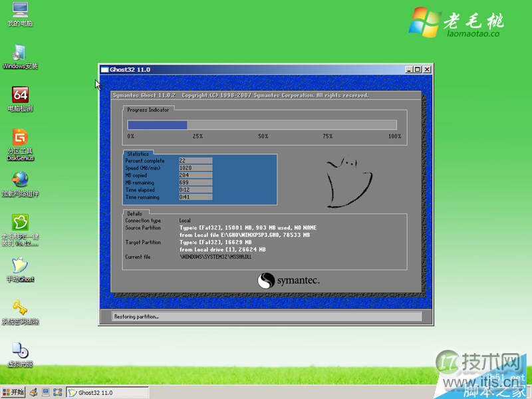
Task: Close the Ghost32 window
Action: pos(427,70)
